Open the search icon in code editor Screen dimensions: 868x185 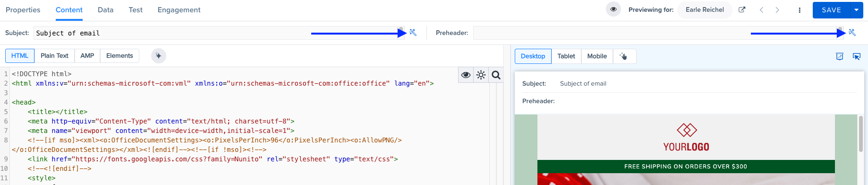(x=496, y=75)
